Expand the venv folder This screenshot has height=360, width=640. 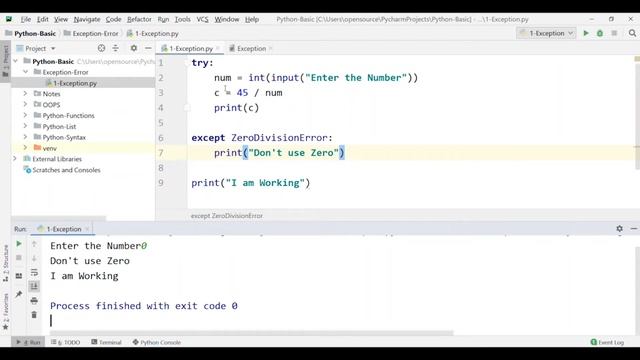coord(25,148)
